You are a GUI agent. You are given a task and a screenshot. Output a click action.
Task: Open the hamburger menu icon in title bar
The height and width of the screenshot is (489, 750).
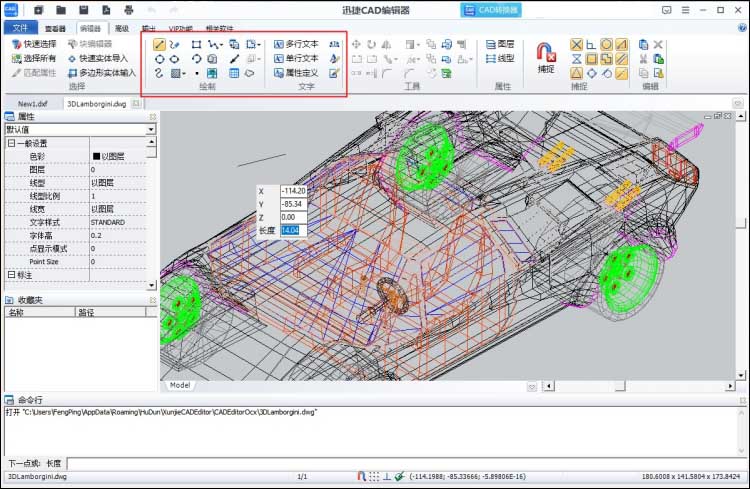(685, 10)
